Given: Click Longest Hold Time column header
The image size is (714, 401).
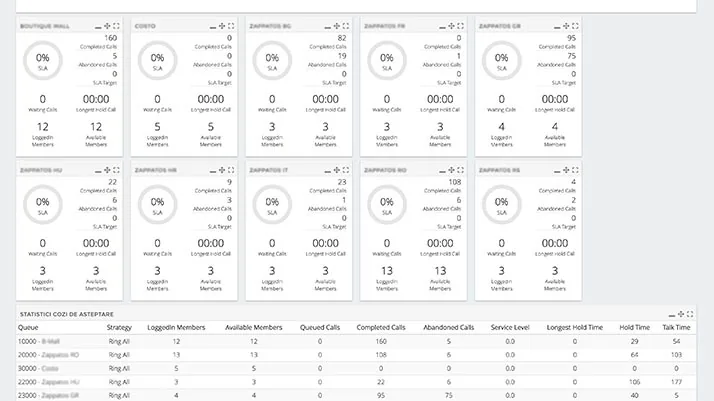Looking at the screenshot, I should [575, 327].
